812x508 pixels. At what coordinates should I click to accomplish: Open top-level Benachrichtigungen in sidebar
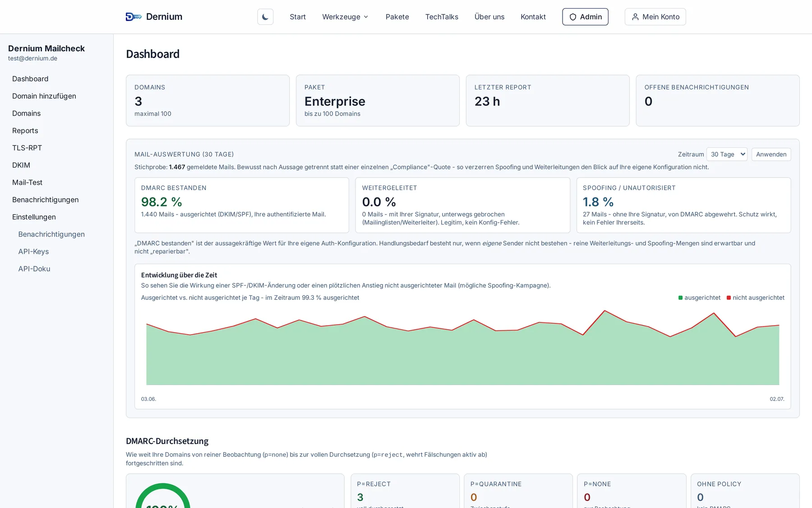[46, 200]
